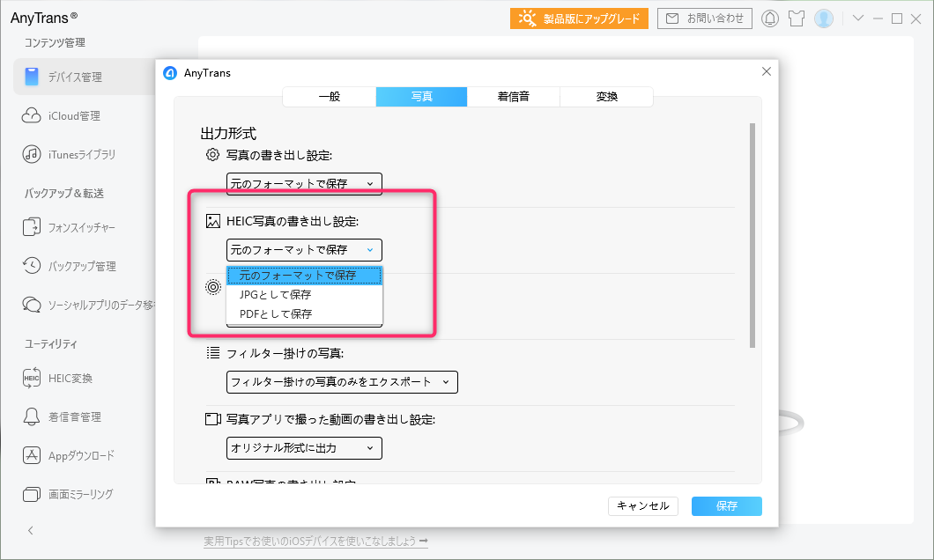Open 写真の書き出し設定 format dropdown
934x560 pixels.
coord(304,184)
